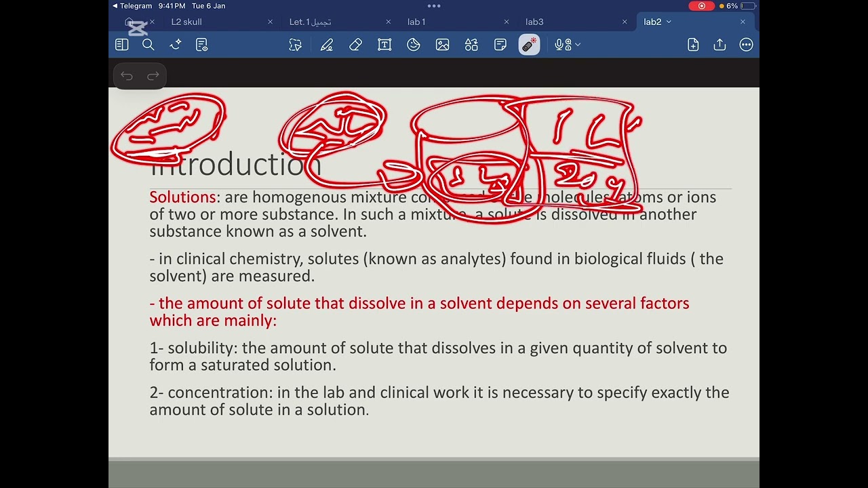Undo the last stroke
The width and height of the screenshot is (868, 488).
click(x=127, y=76)
